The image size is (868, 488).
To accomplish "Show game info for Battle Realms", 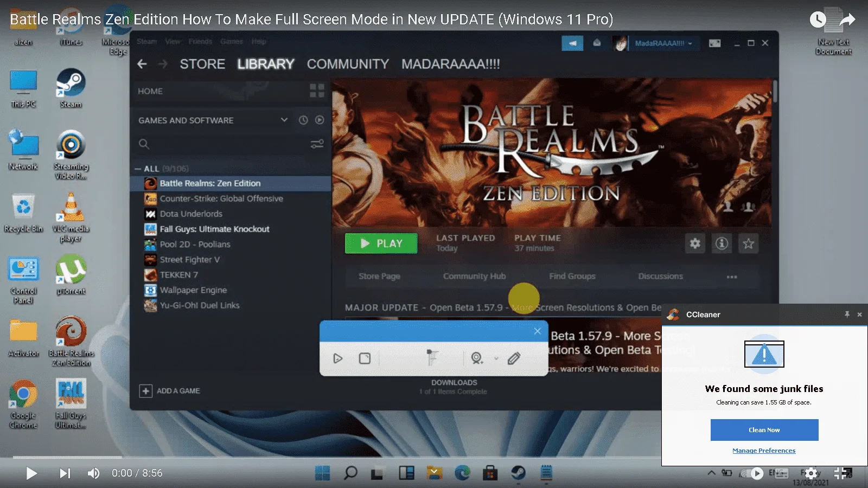I will tap(722, 243).
